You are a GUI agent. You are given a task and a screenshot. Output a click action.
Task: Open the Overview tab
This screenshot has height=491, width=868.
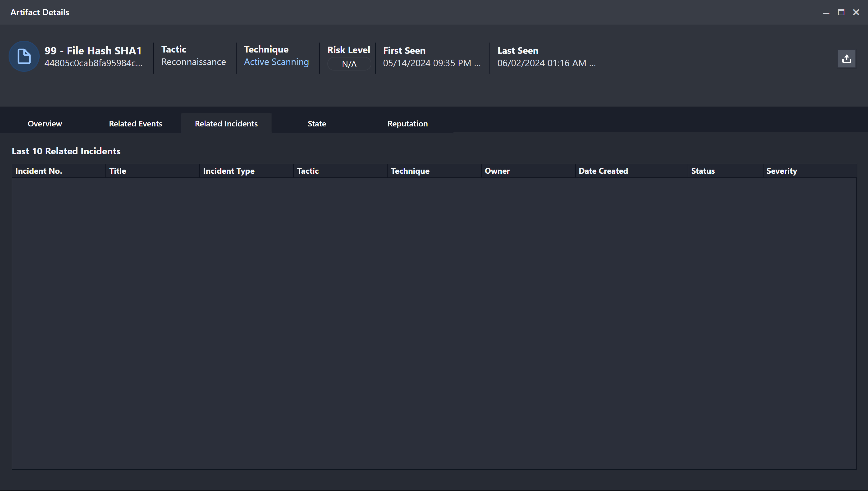coord(45,124)
